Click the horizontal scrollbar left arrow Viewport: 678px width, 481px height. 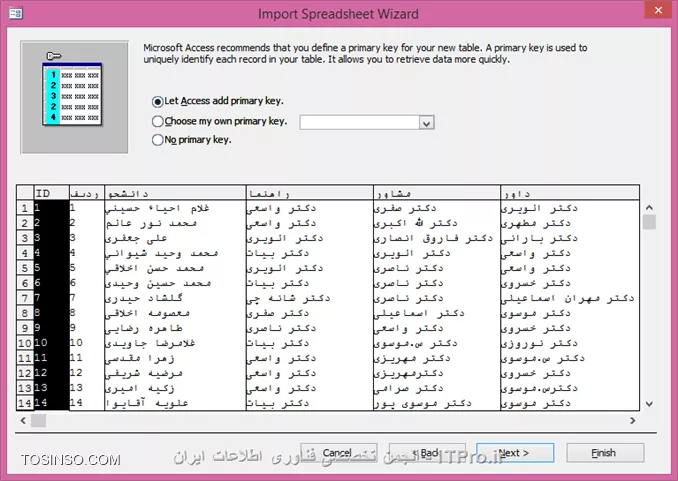pyautogui.click(x=23, y=420)
